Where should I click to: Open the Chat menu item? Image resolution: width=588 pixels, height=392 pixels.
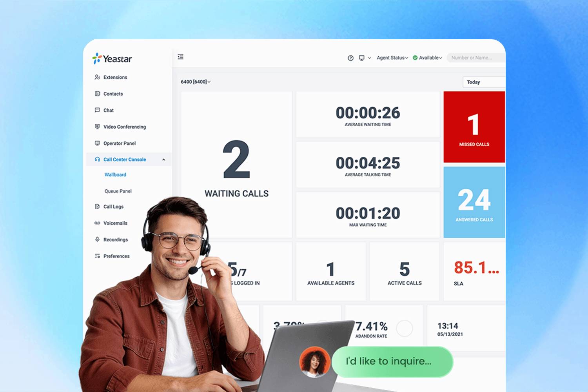[109, 110]
